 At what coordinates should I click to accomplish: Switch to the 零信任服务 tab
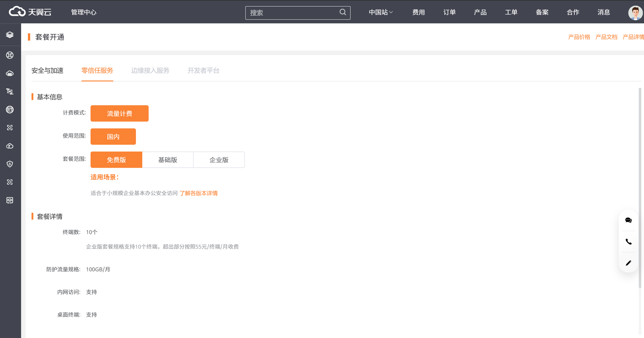97,71
